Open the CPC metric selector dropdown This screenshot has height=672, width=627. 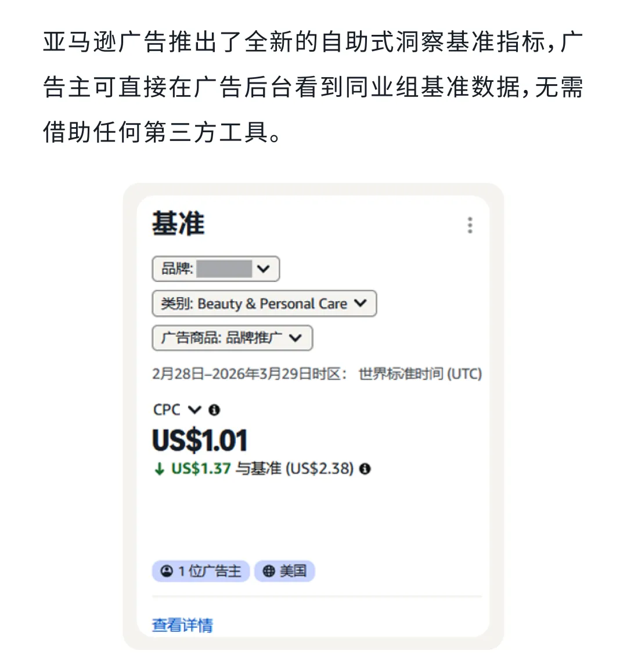pos(194,410)
